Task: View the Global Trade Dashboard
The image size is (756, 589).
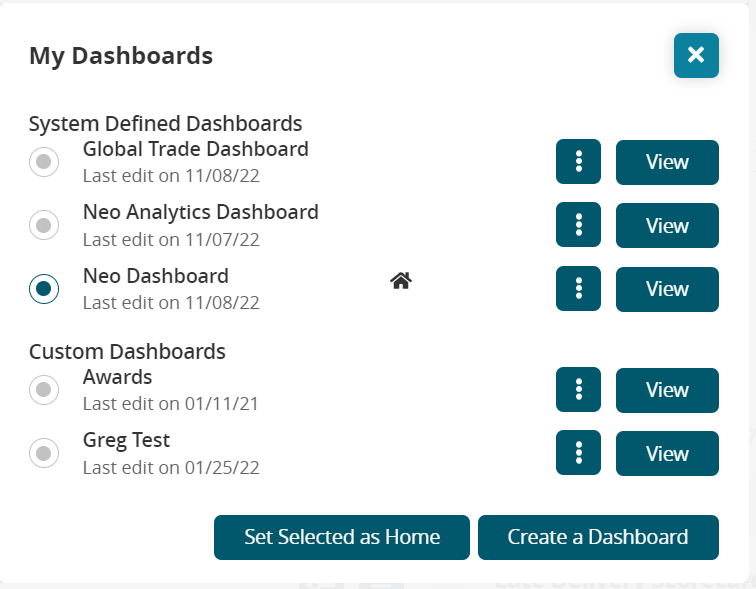Action: pyautogui.click(x=667, y=162)
